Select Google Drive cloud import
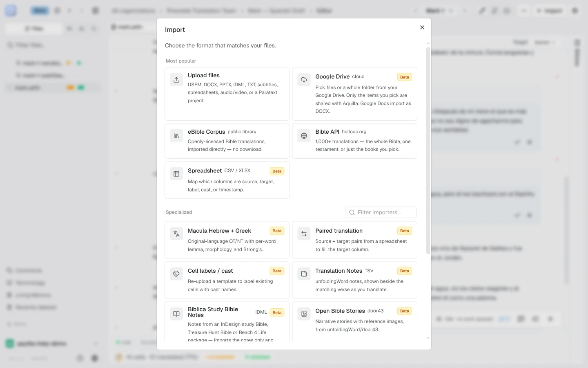This screenshot has width=588, height=368. pyautogui.click(x=355, y=94)
